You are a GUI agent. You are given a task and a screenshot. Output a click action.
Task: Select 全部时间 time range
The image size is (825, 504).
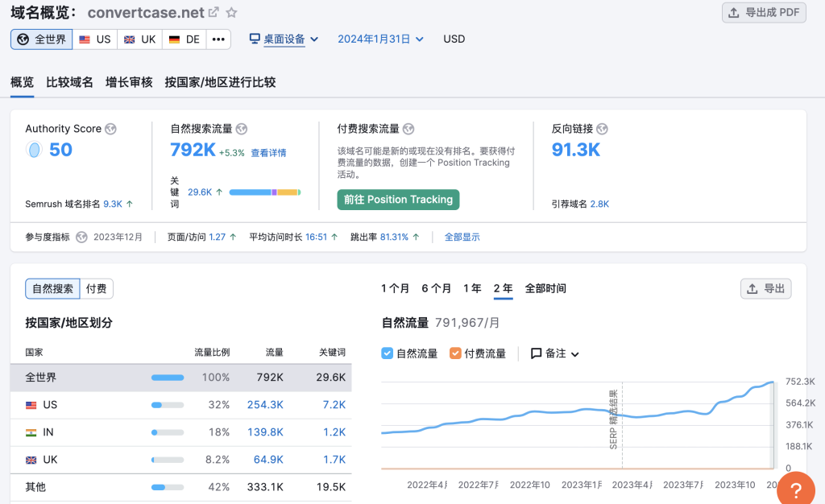click(545, 288)
